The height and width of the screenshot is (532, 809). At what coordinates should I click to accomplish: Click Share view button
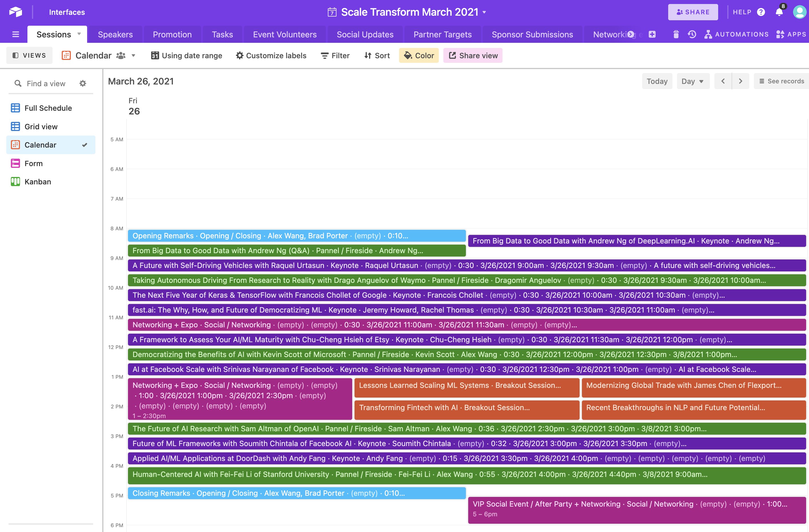[x=473, y=55]
